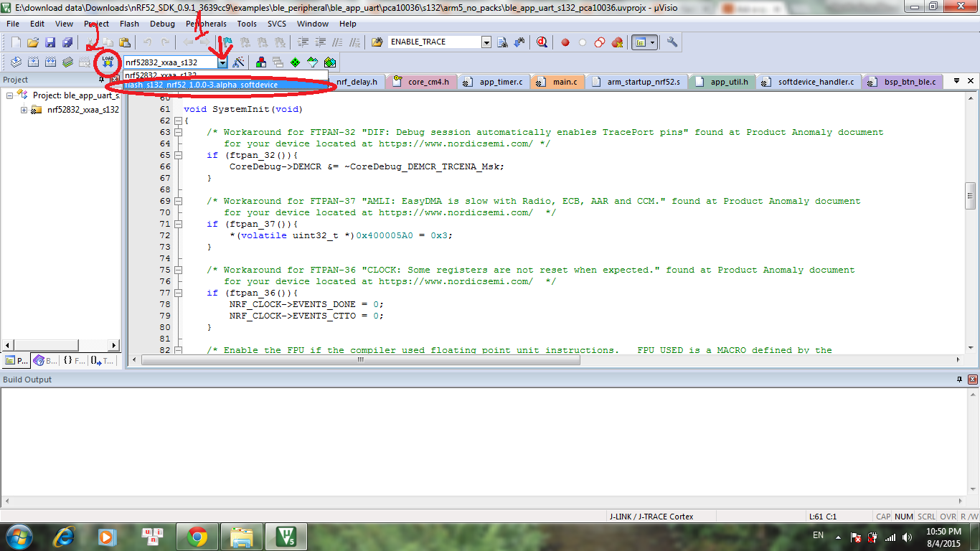Open Configuration with the wrench icon
Screen dimensions: 980x551
[x=672, y=42]
